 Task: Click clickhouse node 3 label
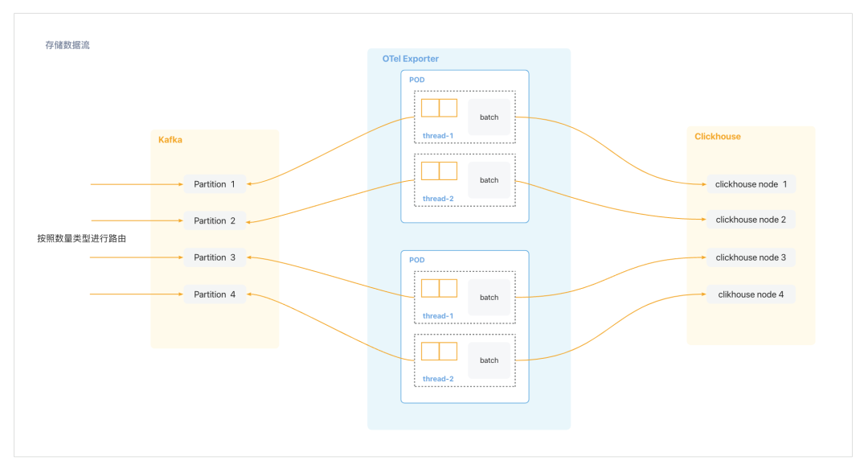(x=751, y=257)
